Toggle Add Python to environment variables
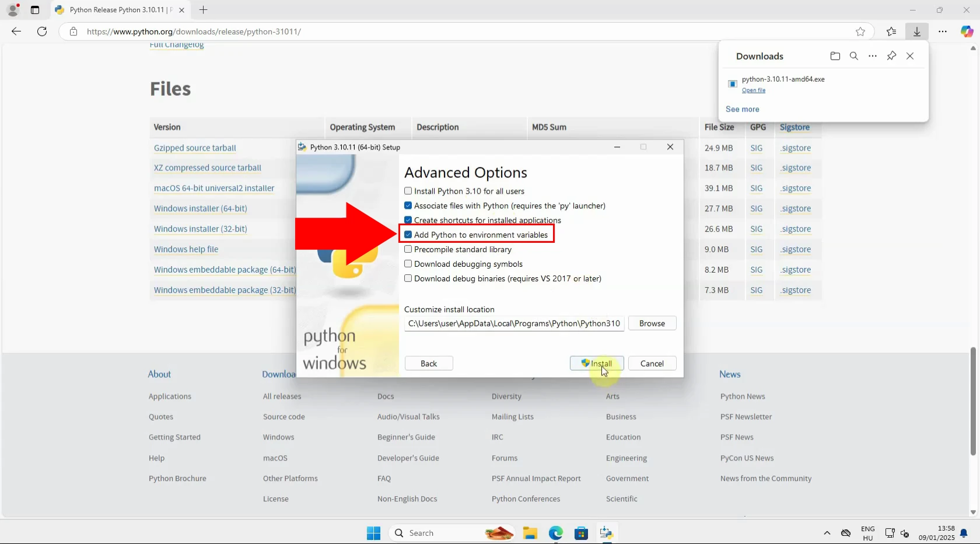980x544 pixels. [x=408, y=235]
